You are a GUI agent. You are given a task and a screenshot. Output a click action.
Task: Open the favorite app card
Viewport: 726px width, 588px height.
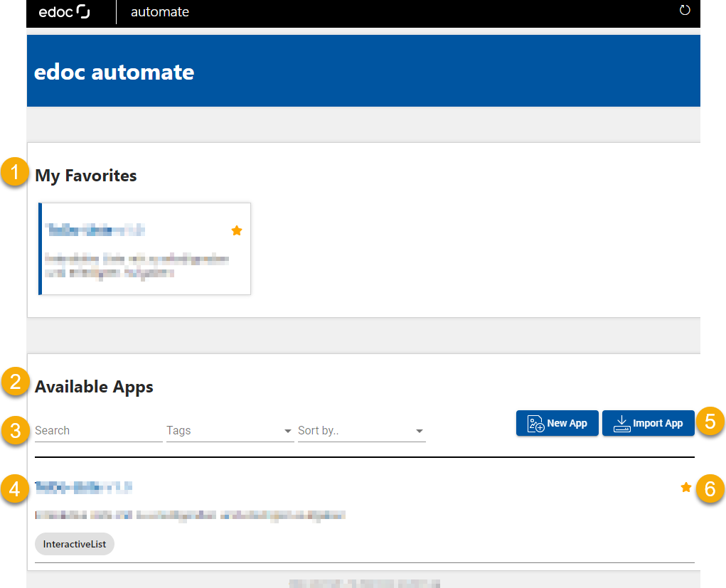pyautogui.click(x=144, y=249)
